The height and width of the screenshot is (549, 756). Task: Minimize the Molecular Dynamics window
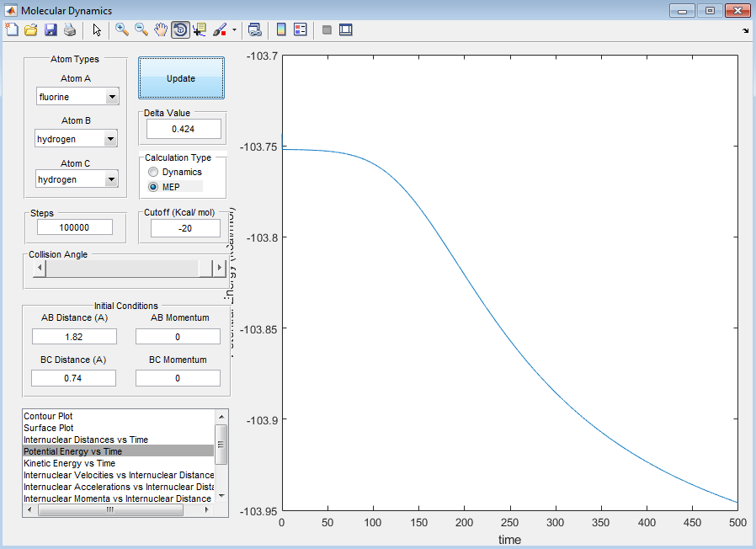tap(682, 11)
